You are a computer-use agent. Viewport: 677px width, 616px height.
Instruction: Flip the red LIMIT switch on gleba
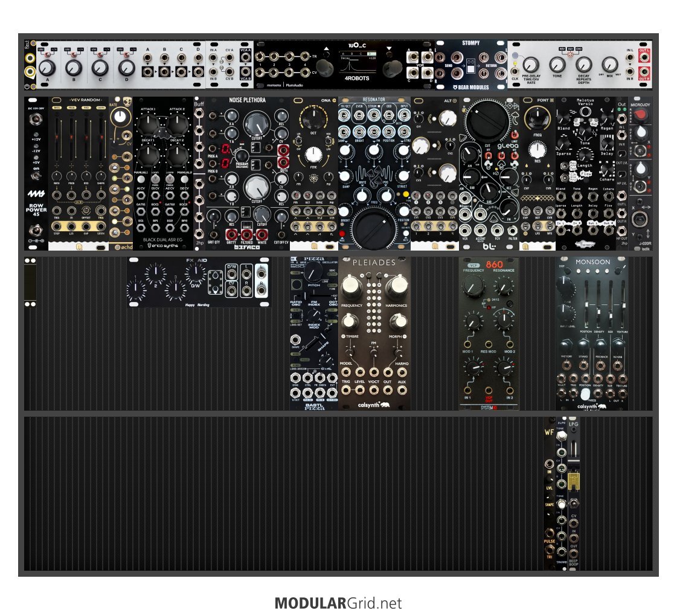tap(515, 135)
